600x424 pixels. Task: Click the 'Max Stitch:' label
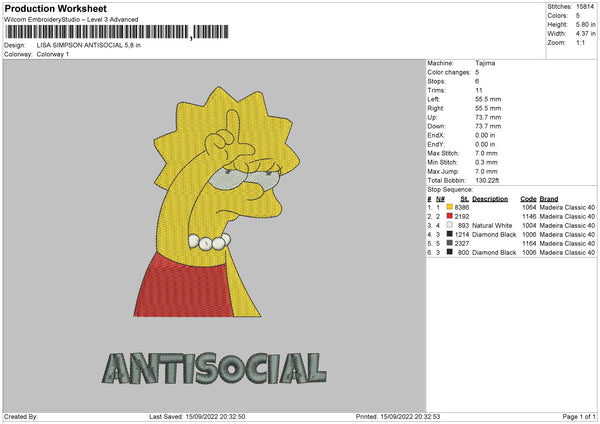pyautogui.click(x=443, y=153)
